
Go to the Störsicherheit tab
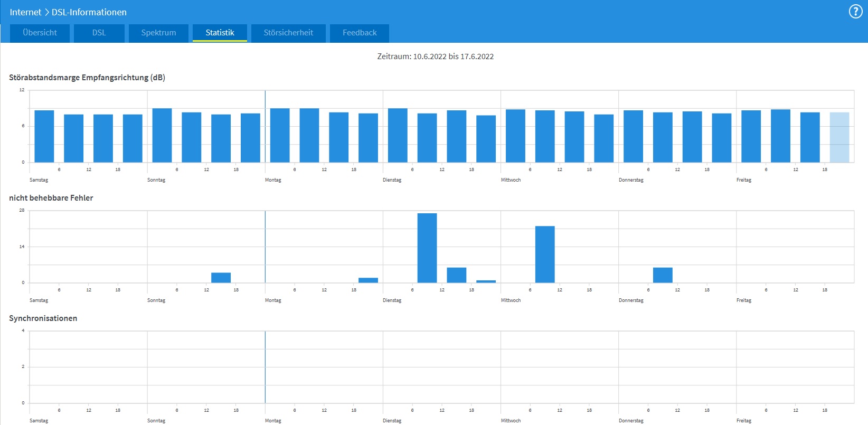[x=288, y=33]
